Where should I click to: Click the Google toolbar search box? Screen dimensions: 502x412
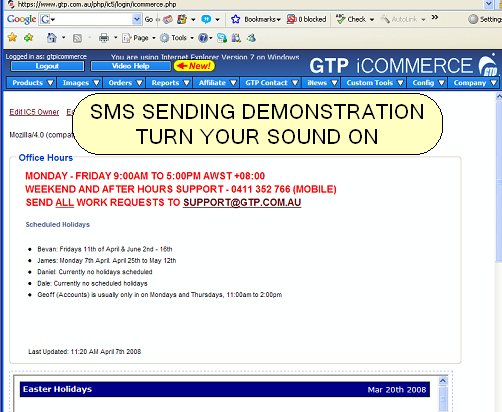(90, 19)
